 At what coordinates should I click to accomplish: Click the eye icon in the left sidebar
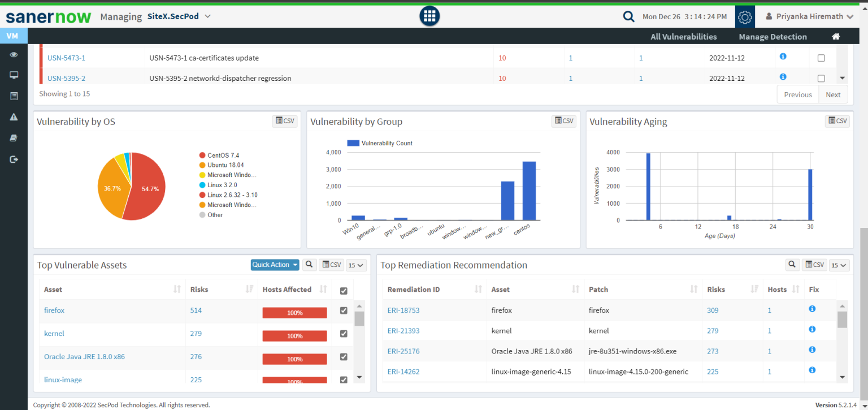click(x=14, y=54)
